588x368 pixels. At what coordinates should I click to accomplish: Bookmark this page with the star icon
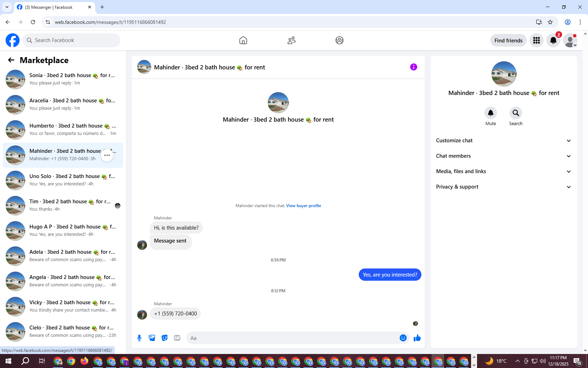click(x=550, y=22)
